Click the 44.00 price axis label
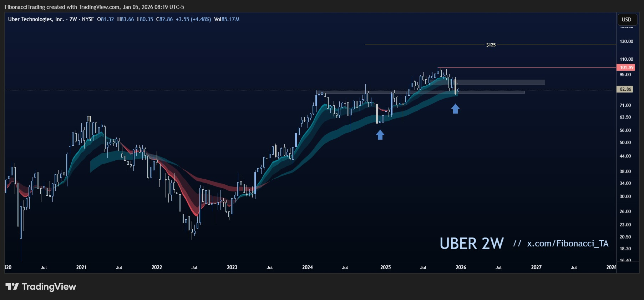The width and height of the screenshot is (644, 300). pos(625,156)
